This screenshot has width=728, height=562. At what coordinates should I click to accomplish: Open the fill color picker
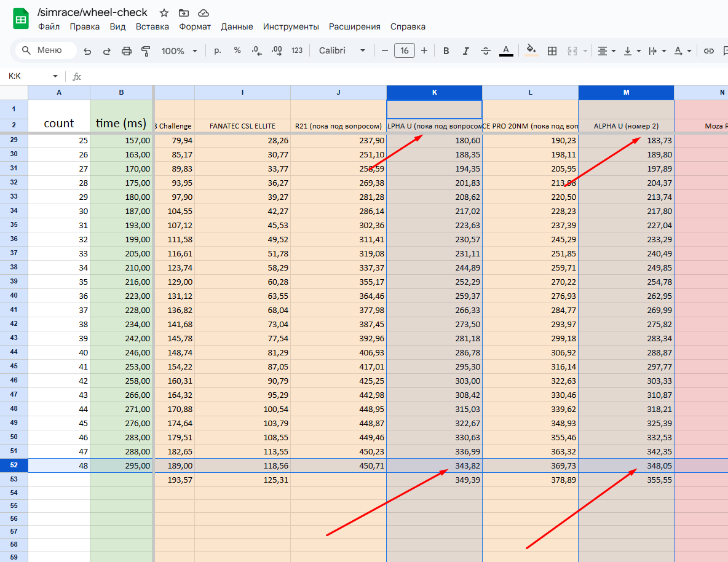coord(532,50)
